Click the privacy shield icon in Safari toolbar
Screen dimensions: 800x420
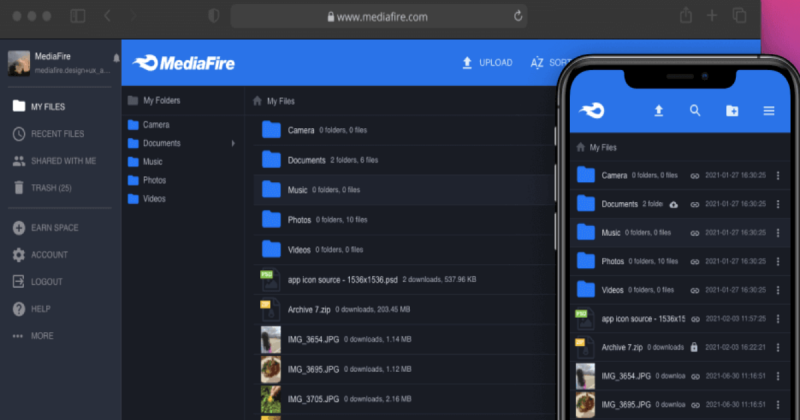(214, 16)
